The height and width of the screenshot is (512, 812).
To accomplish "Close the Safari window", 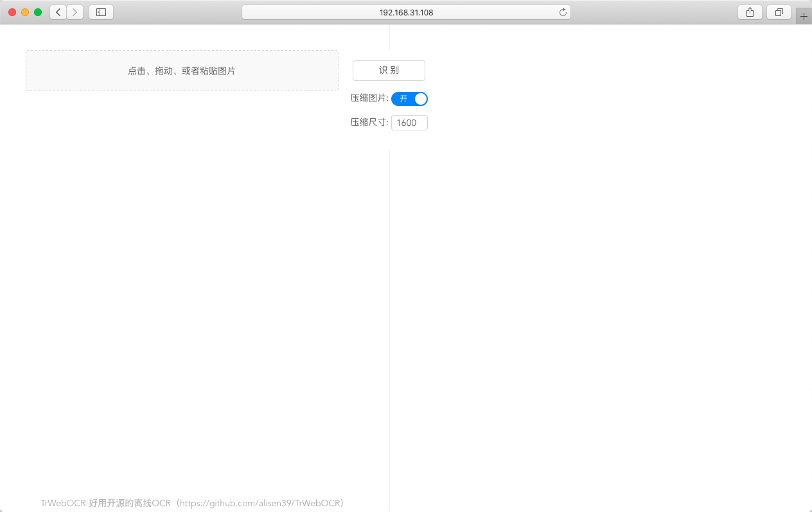I will click(12, 12).
